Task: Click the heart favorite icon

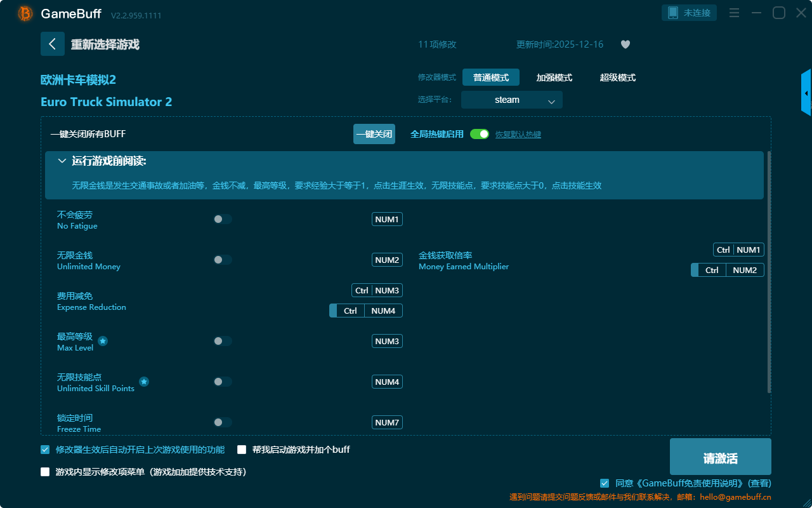Action: click(x=625, y=44)
